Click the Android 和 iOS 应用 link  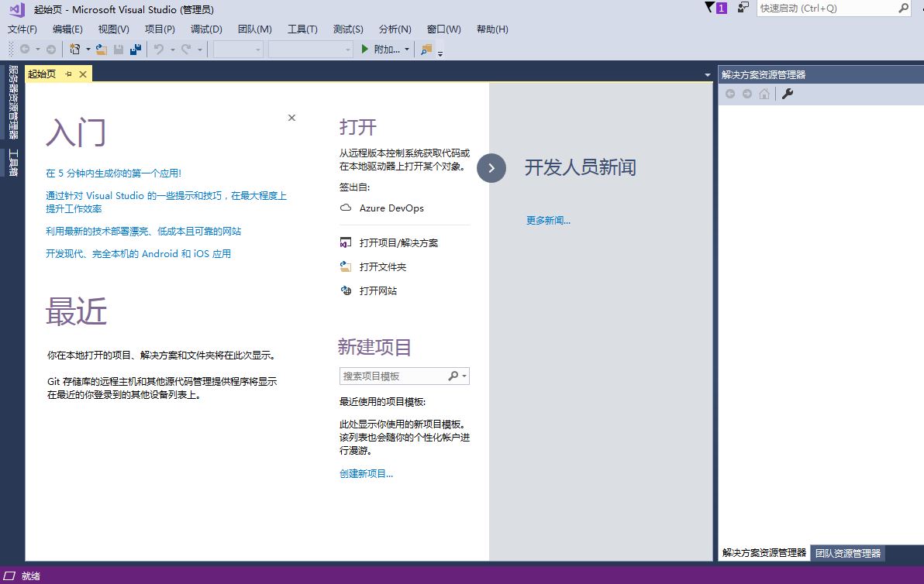pyautogui.click(x=139, y=254)
